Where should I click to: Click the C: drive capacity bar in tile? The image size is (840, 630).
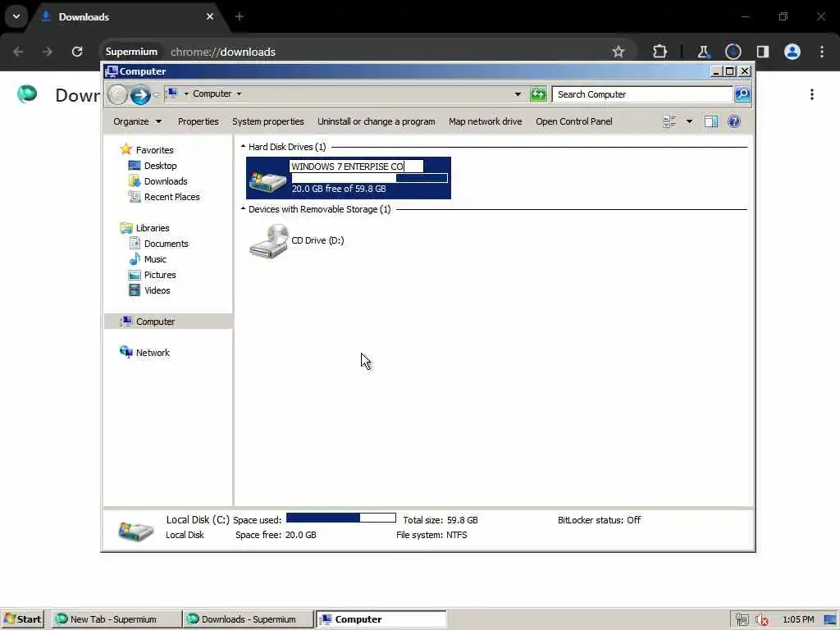[x=370, y=178]
